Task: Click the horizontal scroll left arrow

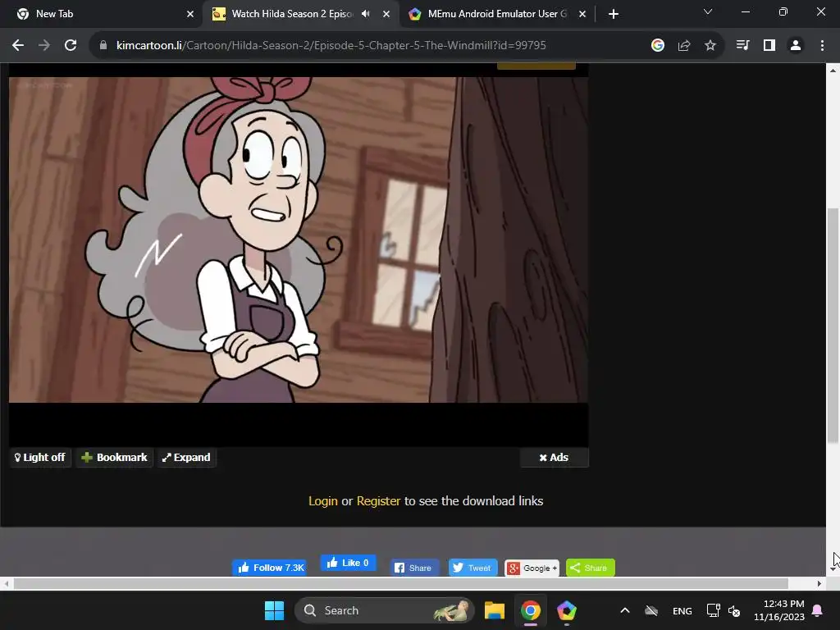Action: click(x=6, y=583)
